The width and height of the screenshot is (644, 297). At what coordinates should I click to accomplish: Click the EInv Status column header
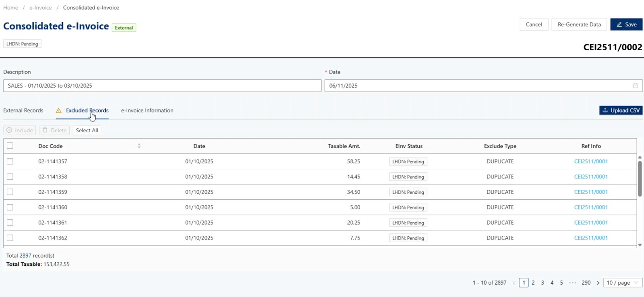pyautogui.click(x=409, y=146)
